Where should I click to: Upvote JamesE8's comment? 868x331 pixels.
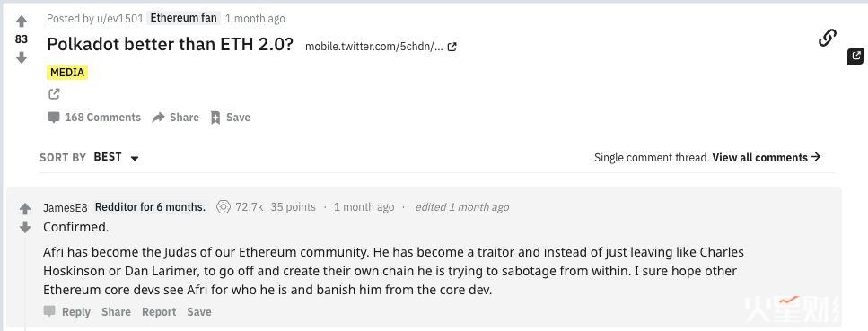tap(25, 209)
